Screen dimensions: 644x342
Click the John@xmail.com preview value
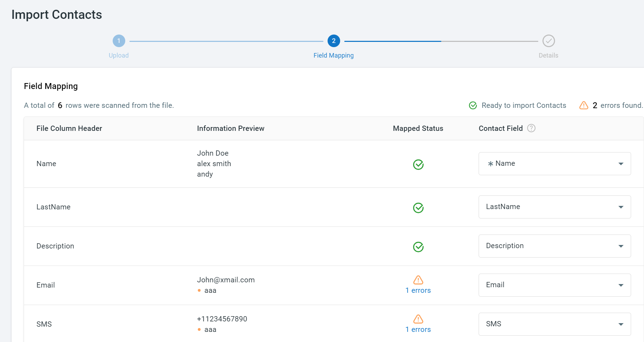[x=226, y=280]
